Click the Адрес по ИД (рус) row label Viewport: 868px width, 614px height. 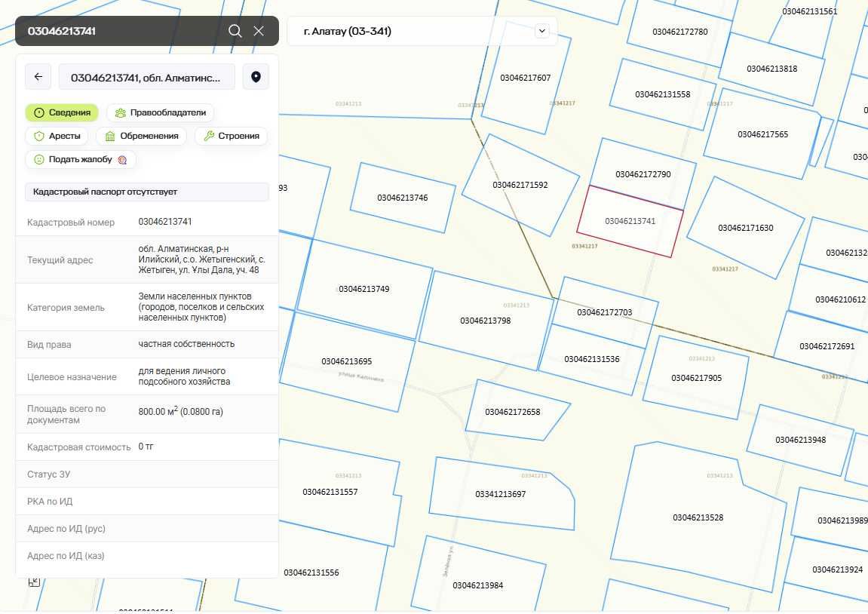tap(66, 528)
